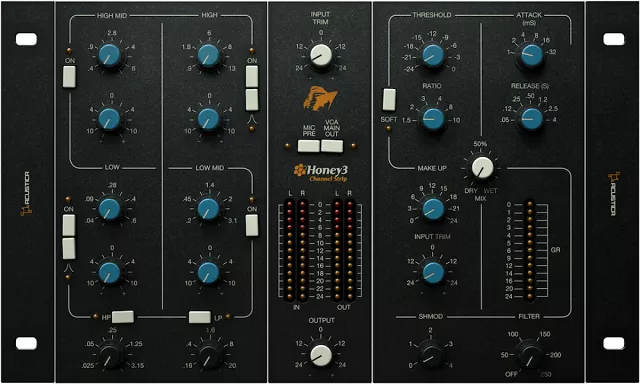Click the Acustica logo on the right rack ear
This screenshot has height=384, width=640.
point(613,193)
